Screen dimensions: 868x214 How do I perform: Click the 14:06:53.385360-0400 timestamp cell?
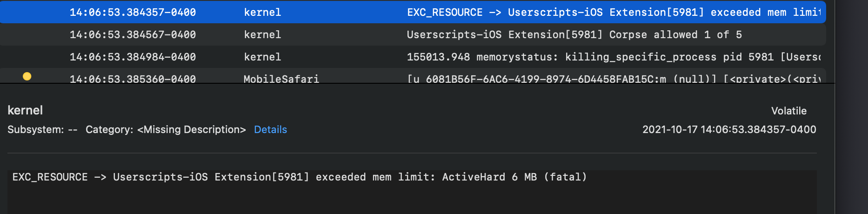tap(133, 79)
